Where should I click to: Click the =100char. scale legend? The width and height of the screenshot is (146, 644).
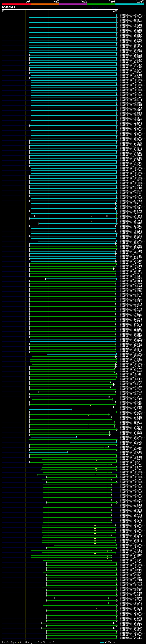click(x=108, y=642)
